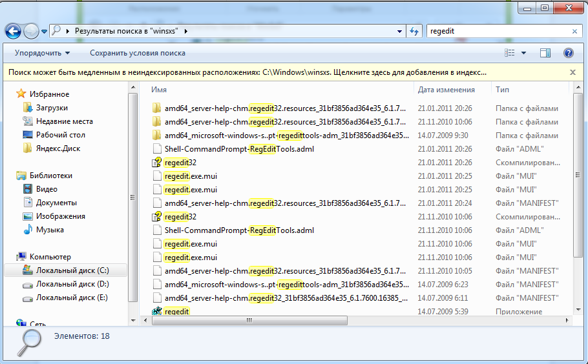The height and width of the screenshot is (364, 588).
Task: Open the Упорядочить dropdown menu
Action: click(x=42, y=53)
